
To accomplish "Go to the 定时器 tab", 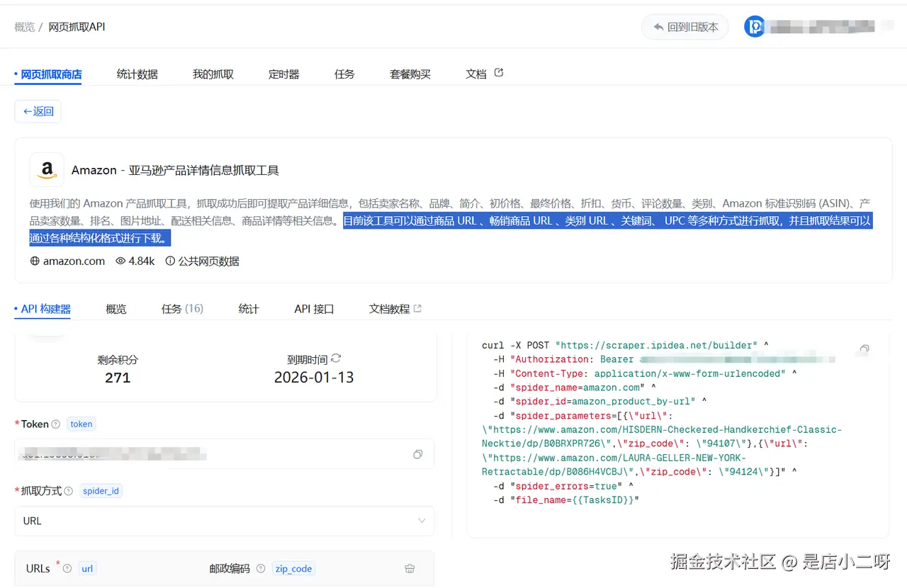I will pyautogui.click(x=284, y=74).
